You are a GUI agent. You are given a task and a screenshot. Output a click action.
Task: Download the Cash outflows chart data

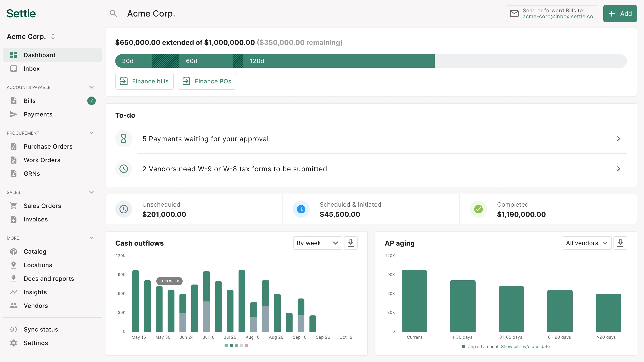351,243
